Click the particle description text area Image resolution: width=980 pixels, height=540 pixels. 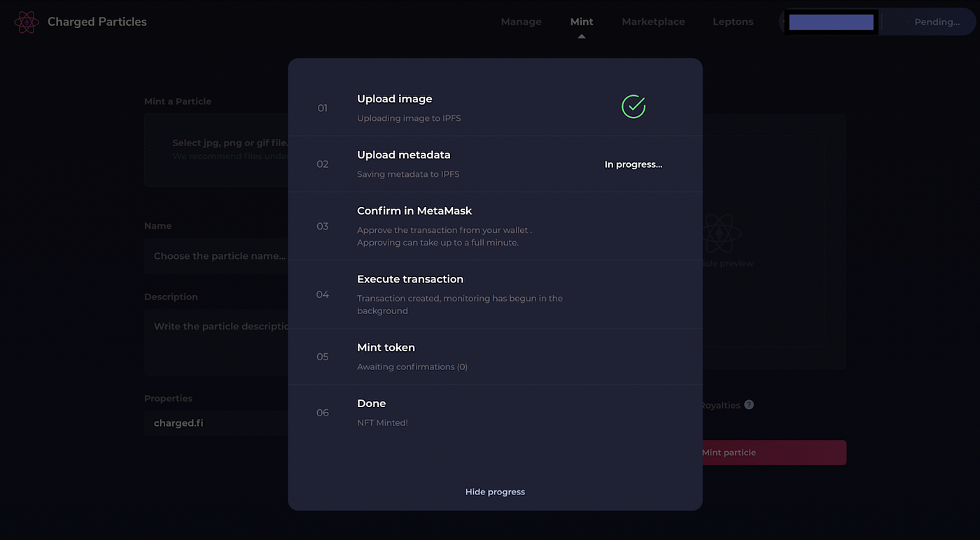pos(216,343)
